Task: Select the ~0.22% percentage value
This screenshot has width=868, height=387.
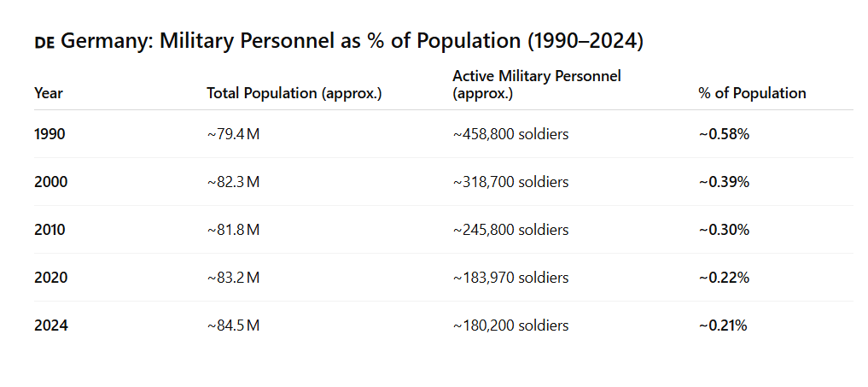Action: [x=724, y=278]
